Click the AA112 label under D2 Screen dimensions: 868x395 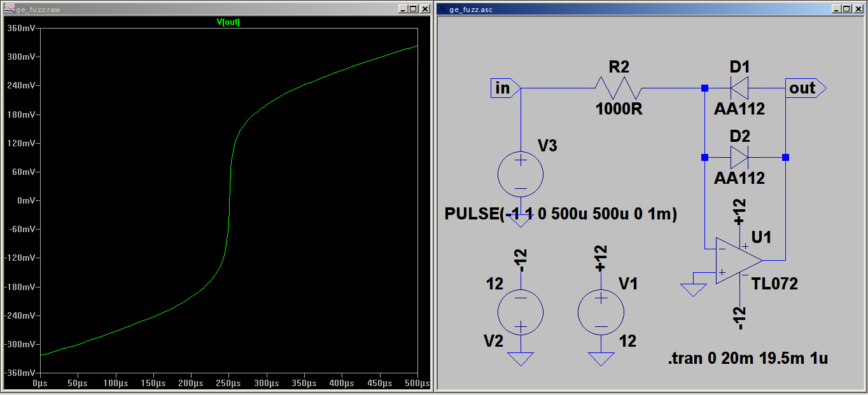[x=739, y=177]
